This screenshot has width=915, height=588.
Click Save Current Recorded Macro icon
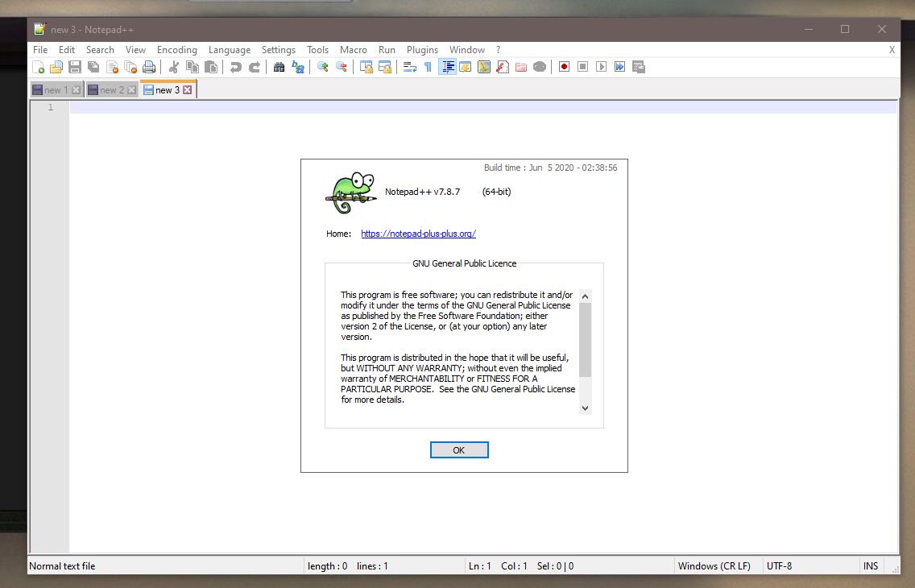[x=639, y=67]
